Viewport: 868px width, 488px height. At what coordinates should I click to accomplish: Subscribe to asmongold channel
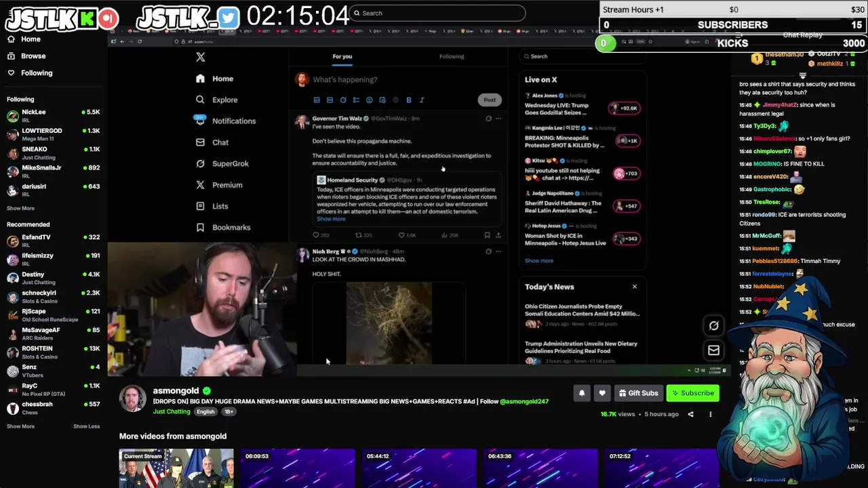[x=692, y=393]
